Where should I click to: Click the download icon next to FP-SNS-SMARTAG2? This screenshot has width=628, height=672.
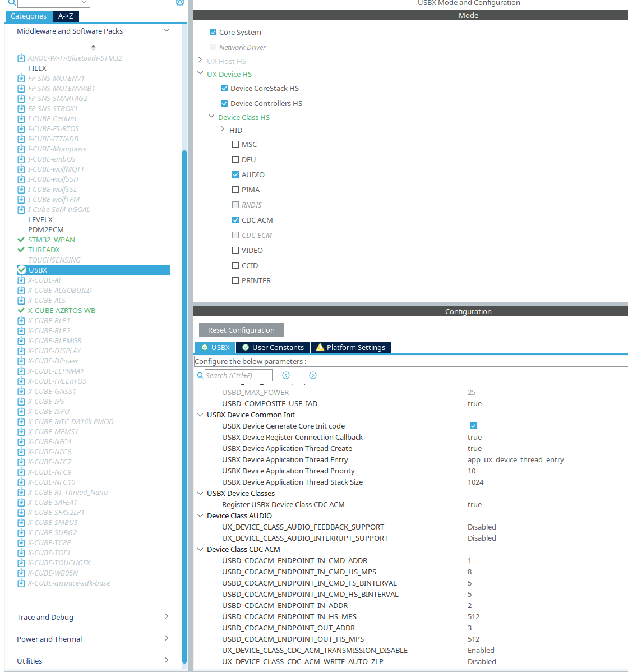coord(21,98)
